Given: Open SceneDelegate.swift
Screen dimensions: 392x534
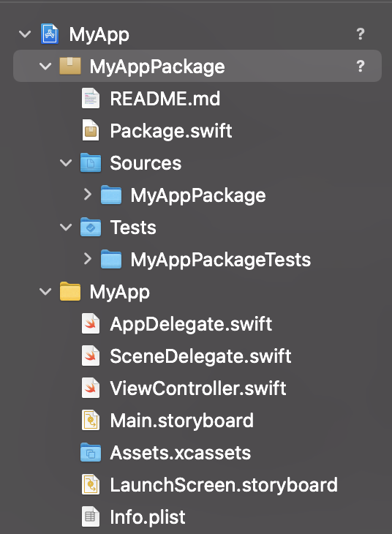Looking at the screenshot, I should (x=200, y=356).
